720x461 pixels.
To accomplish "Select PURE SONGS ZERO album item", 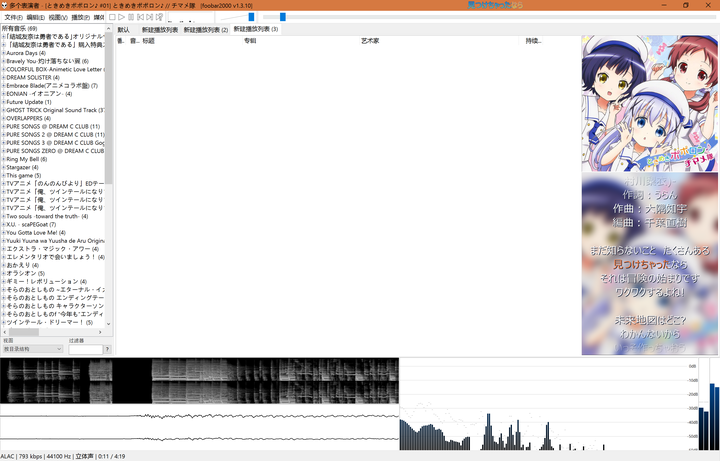I will coord(55,151).
